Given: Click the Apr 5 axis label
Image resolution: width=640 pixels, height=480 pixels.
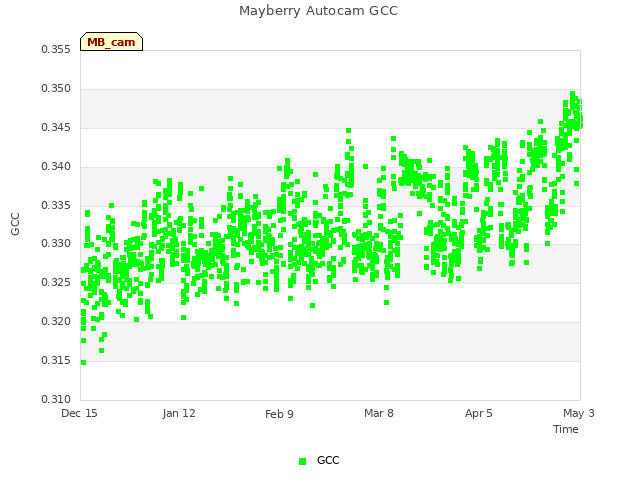Looking at the screenshot, I should click(x=478, y=413).
